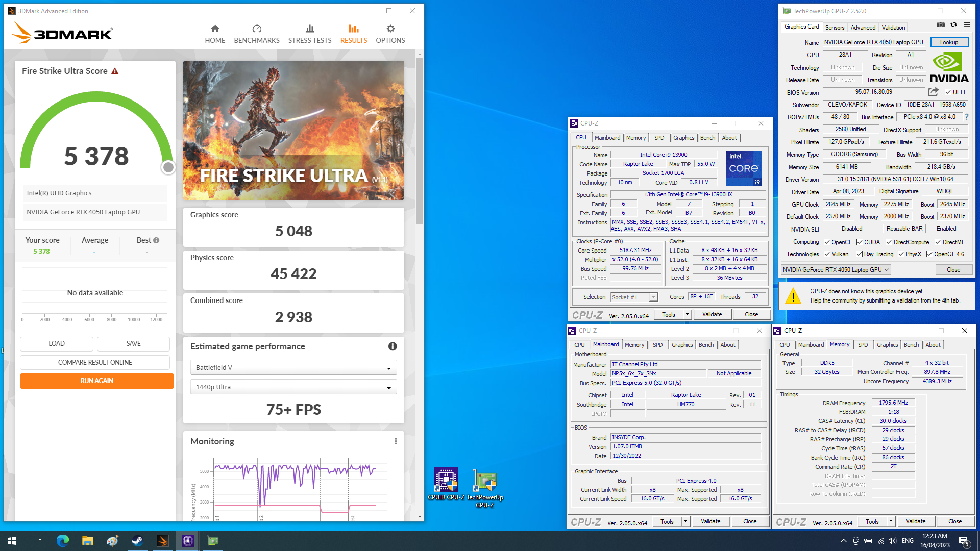Image resolution: width=980 pixels, height=551 pixels.
Task: Open File Explorer from the taskbar
Action: [87, 541]
